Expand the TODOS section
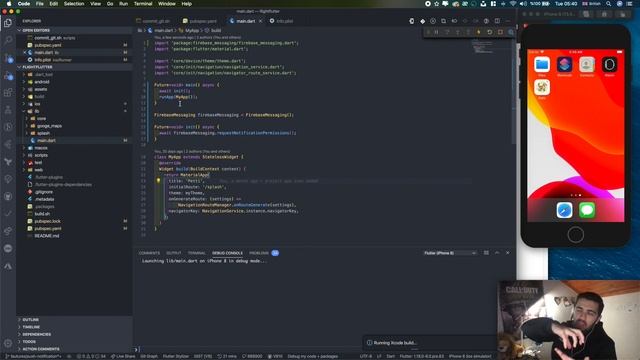Viewport: 640px width, 360px height. coord(29,342)
